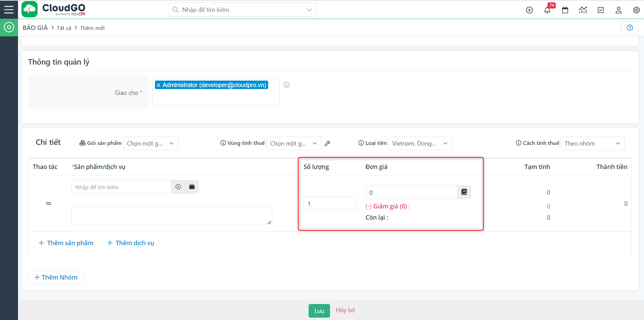The height and width of the screenshot is (320, 644).
Task: Click the product box icon in product search
Action: 191,186
